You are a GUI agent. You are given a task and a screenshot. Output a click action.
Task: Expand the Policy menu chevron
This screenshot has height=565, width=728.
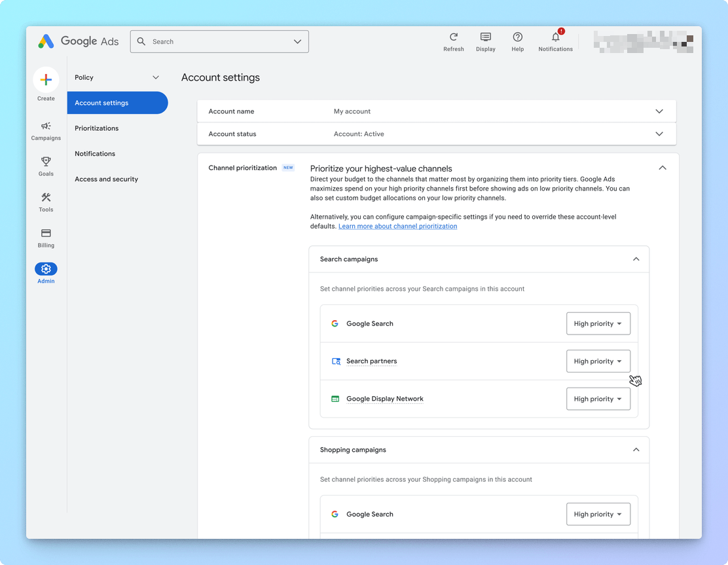coord(156,77)
